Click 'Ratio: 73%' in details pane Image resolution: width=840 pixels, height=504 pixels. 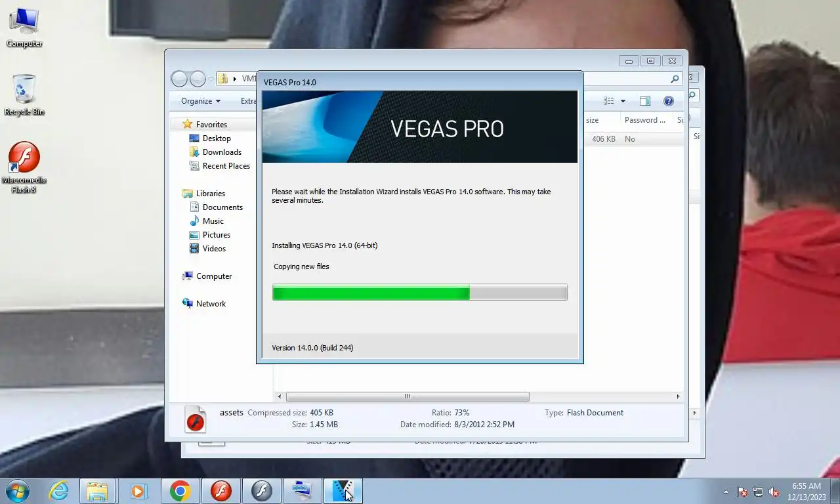[x=450, y=413]
